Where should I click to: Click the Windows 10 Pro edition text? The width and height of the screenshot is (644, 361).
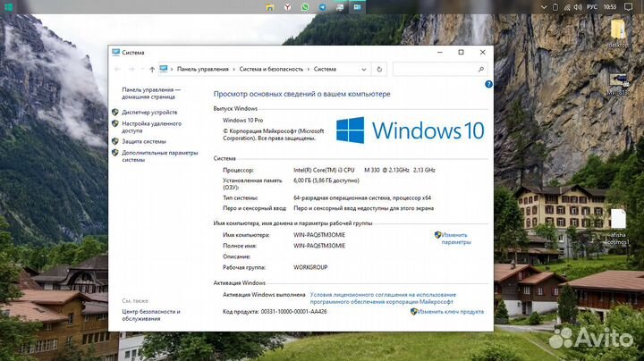pyautogui.click(x=242, y=121)
